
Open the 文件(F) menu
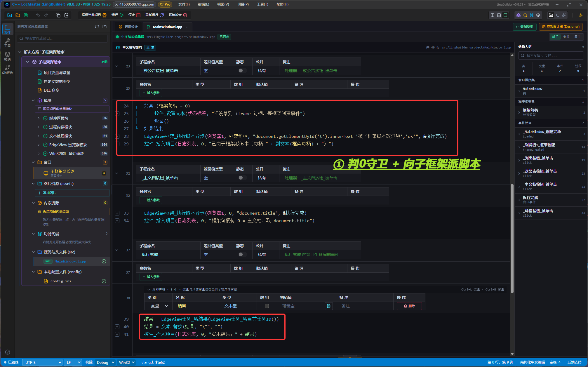click(x=184, y=4)
